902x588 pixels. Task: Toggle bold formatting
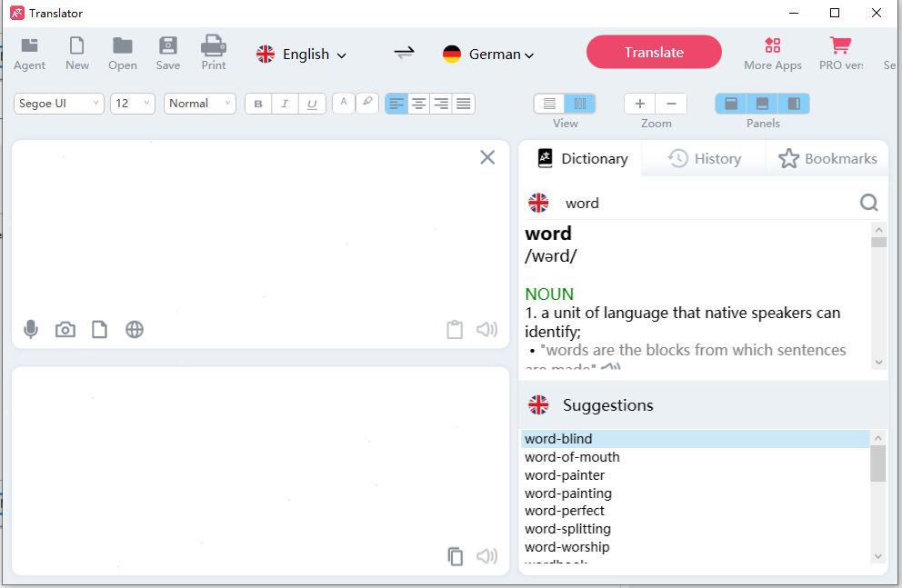point(258,104)
